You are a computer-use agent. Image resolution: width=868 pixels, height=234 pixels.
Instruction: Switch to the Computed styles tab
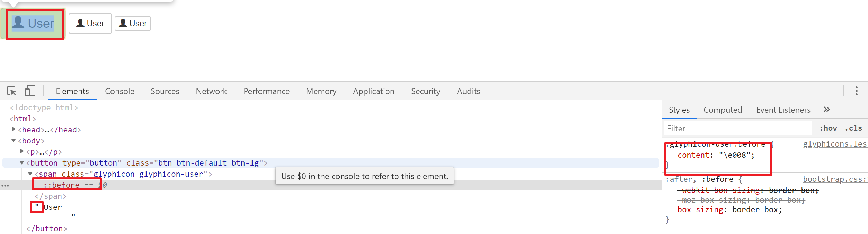coord(723,110)
